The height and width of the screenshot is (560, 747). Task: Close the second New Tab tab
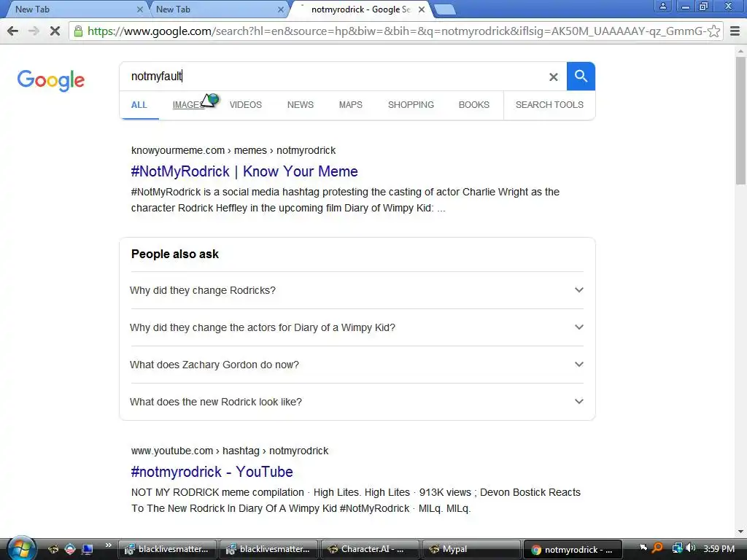tap(281, 9)
